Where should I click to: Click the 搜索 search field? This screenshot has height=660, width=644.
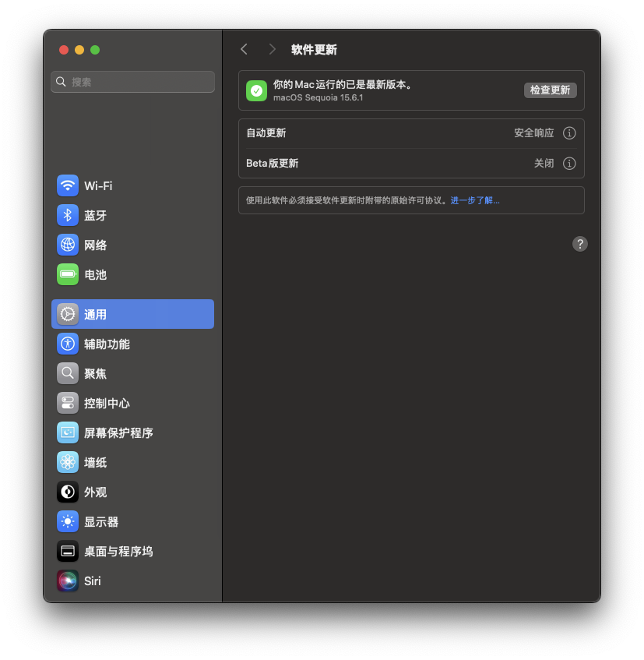[132, 82]
